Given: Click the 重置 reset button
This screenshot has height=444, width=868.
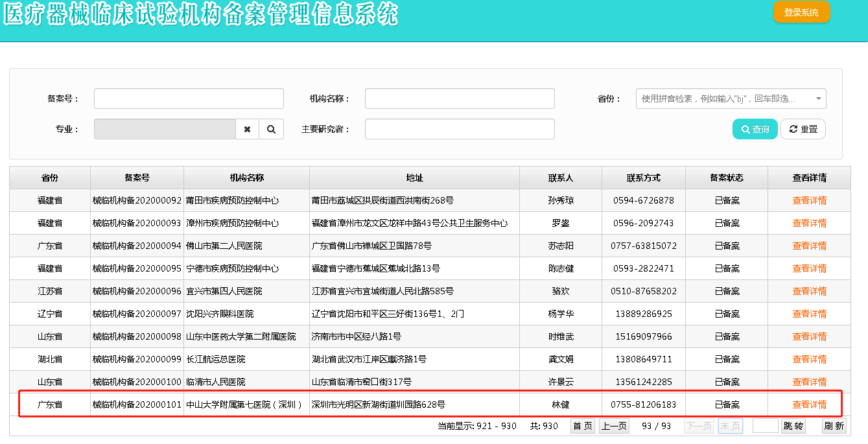Looking at the screenshot, I should 803,129.
